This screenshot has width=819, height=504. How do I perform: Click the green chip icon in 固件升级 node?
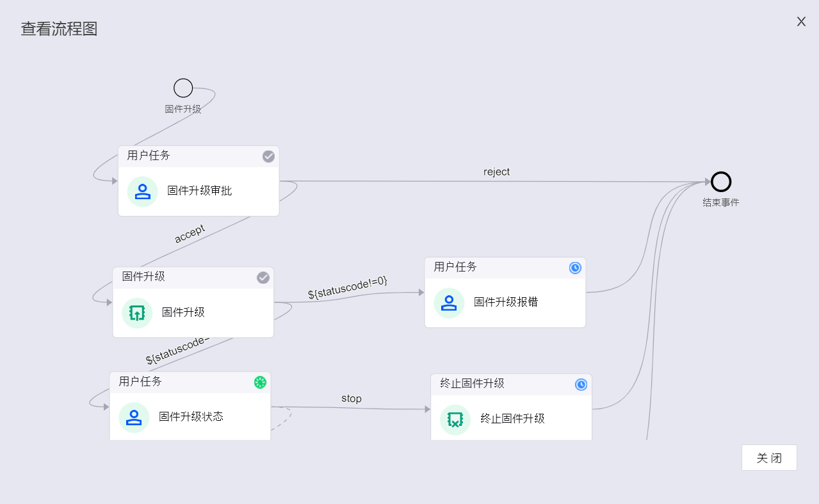[x=137, y=313]
